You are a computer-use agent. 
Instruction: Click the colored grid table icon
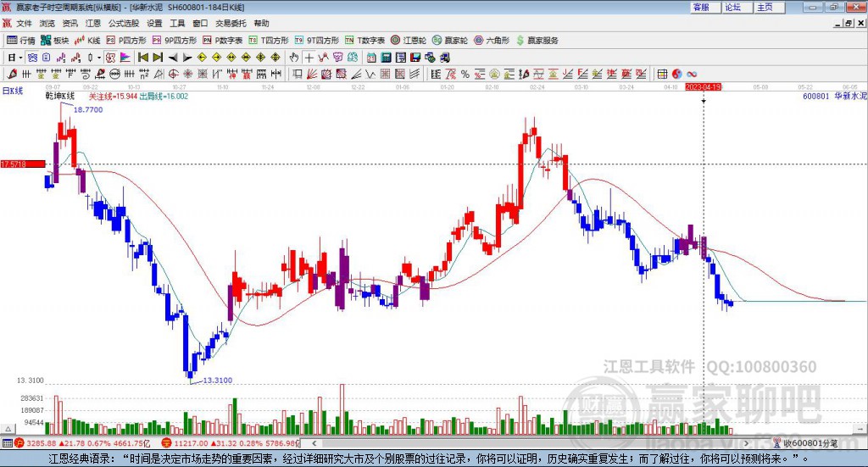click(x=662, y=74)
